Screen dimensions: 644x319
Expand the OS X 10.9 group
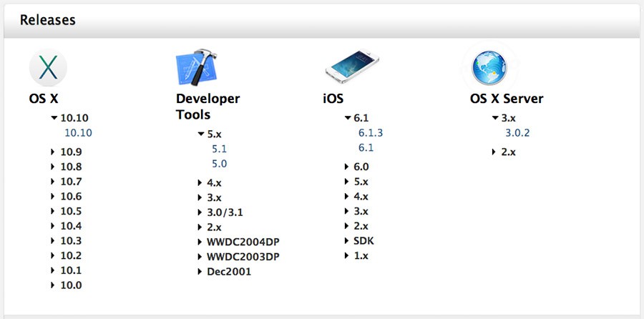pos(52,152)
